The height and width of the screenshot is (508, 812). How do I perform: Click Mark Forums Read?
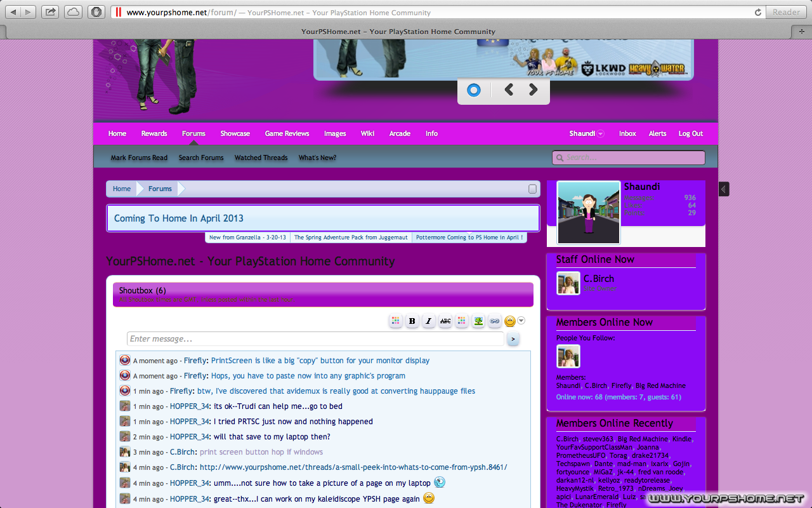point(139,157)
